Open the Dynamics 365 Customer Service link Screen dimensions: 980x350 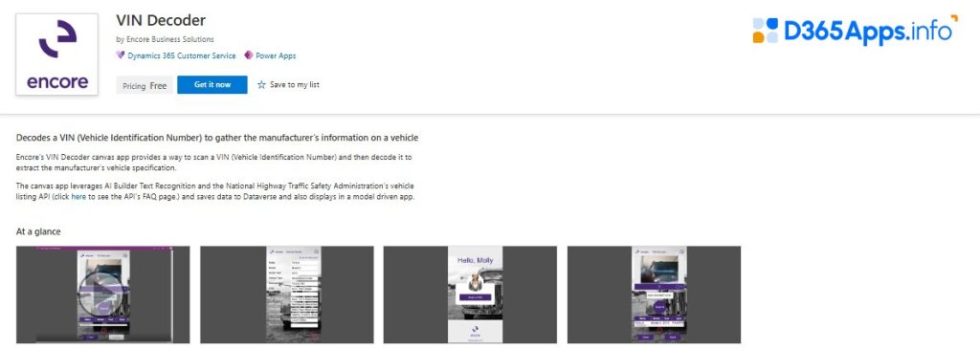(182, 55)
